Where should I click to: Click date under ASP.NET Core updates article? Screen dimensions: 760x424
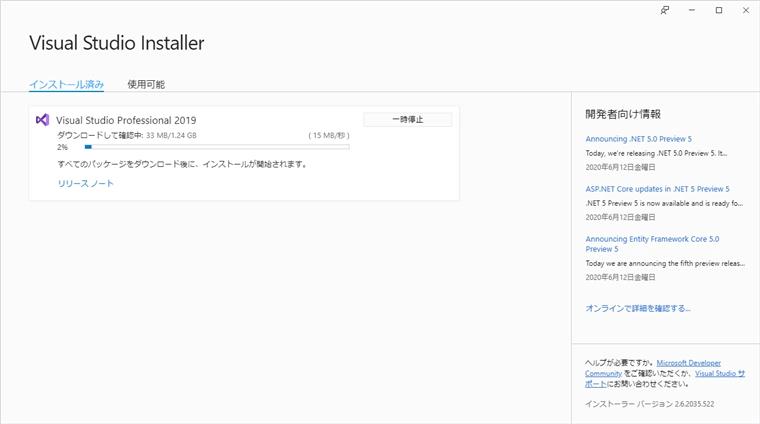[620, 217]
